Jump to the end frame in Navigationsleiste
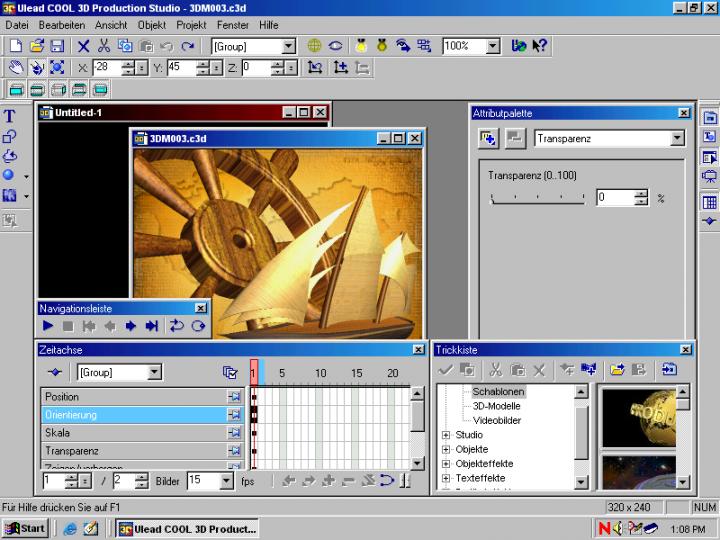The image size is (720, 540). click(151, 326)
